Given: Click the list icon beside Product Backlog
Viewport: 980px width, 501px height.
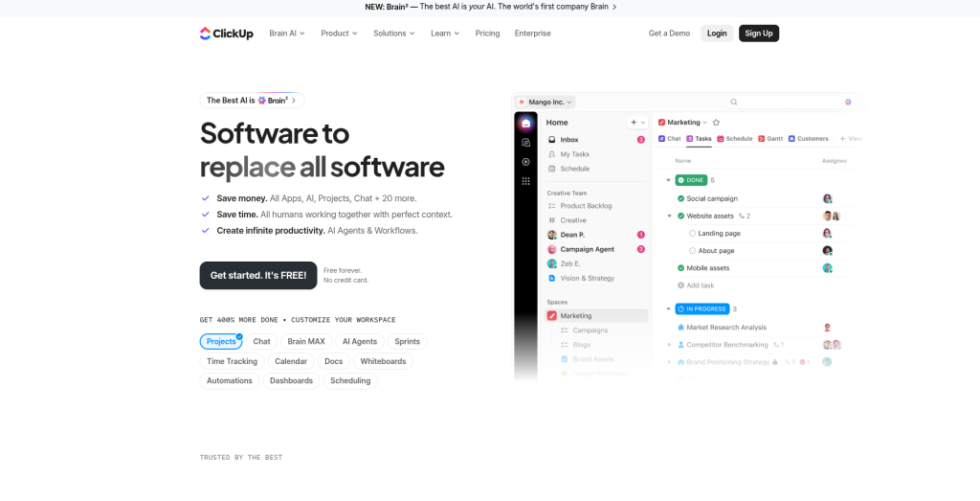Looking at the screenshot, I should pyautogui.click(x=552, y=206).
